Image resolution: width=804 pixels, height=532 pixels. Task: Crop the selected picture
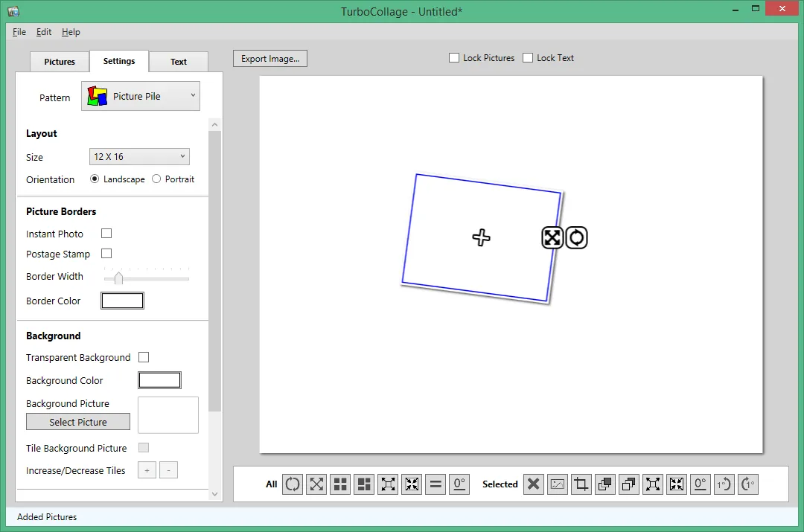coord(581,484)
